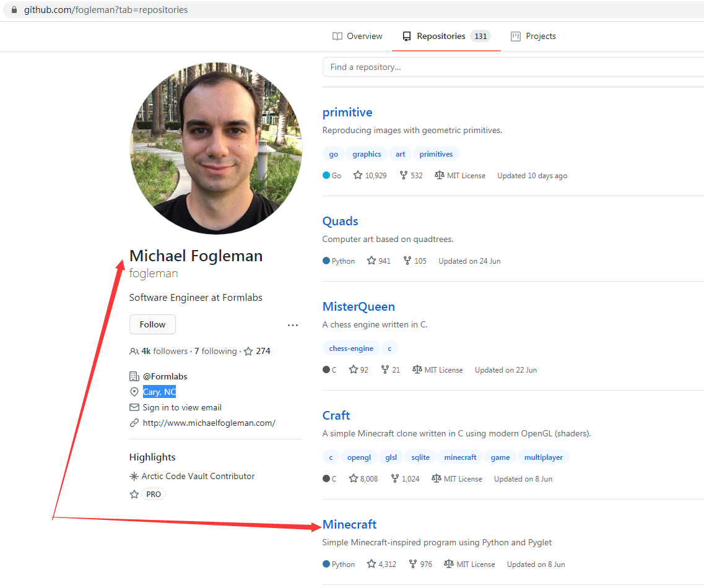This screenshot has width=704, height=588.
Task: Click star icon for Craft repo
Action: pyautogui.click(x=354, y=478)
